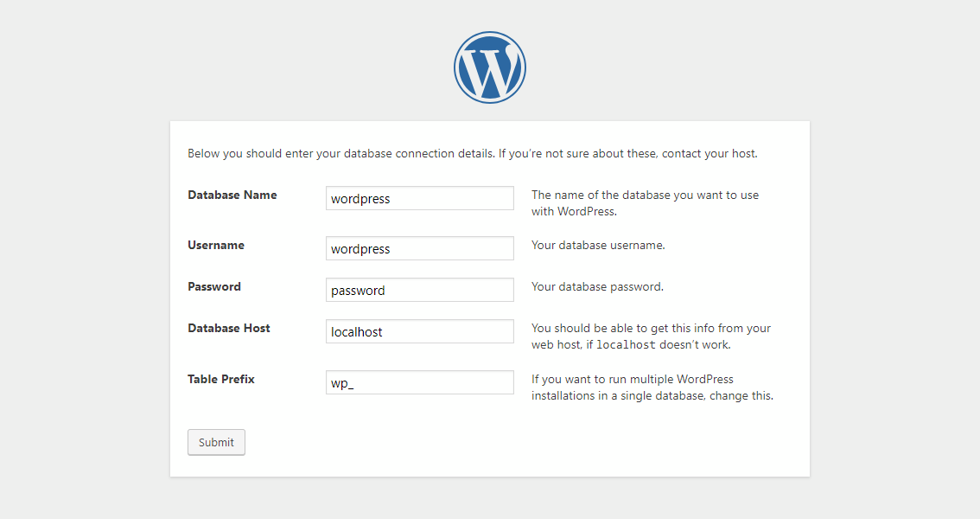Focus the Database Name input field

pyautogui.click(x=419, y=198)
